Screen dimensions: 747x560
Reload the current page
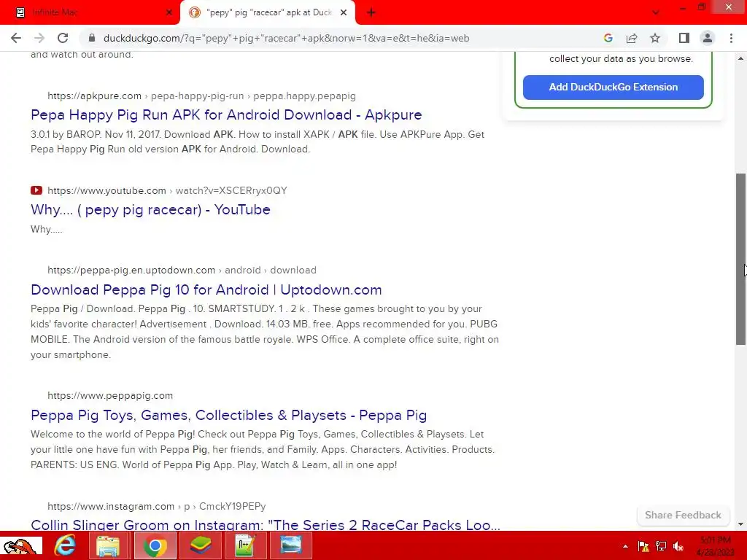(63, 38)
